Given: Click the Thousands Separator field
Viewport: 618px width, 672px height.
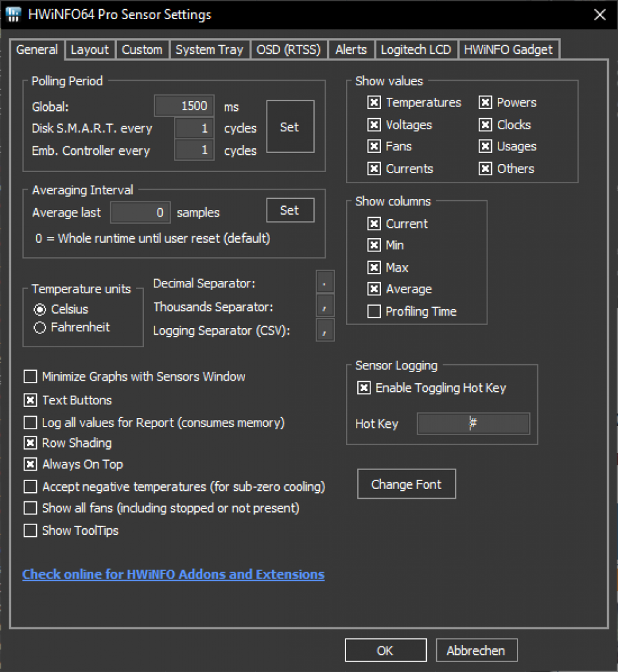Looking at the screenshot, I should [324, 306].
